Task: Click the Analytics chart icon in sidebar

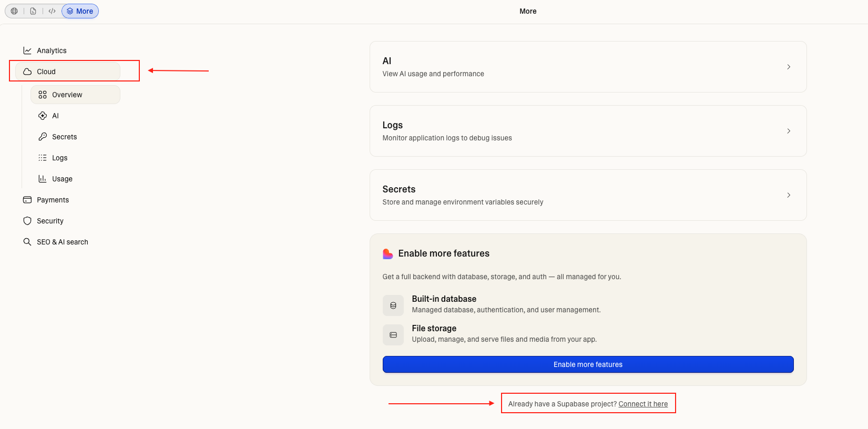Action: 27,50
